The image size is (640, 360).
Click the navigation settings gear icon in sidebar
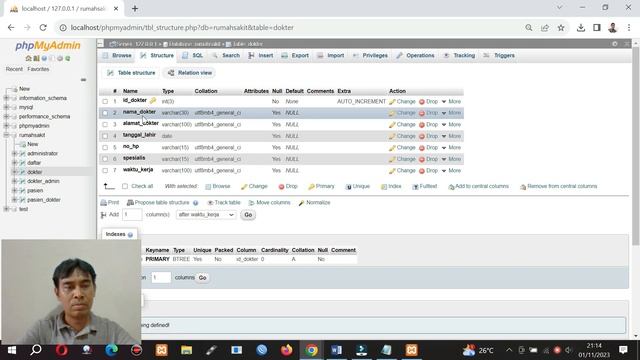[x=60, y=58]
